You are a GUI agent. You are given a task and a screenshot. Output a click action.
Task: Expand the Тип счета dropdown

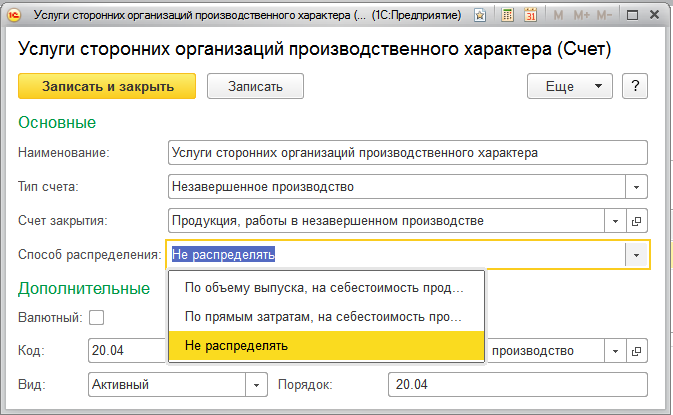636,186
